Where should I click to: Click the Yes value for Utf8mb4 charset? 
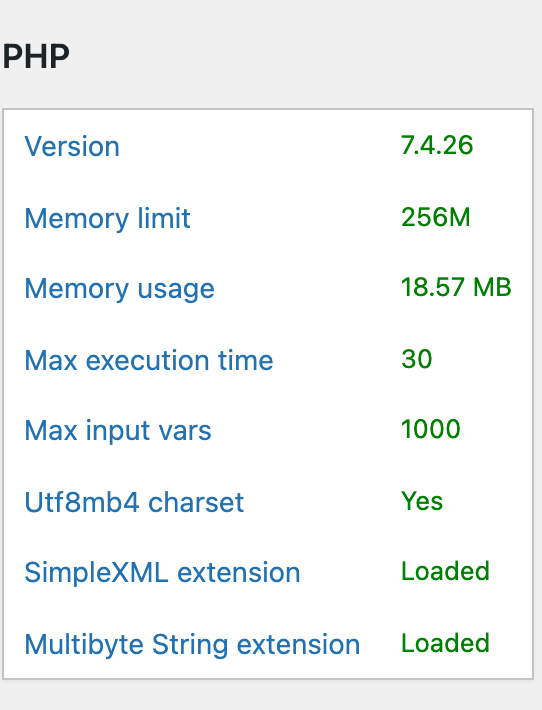tap(422, 501)
